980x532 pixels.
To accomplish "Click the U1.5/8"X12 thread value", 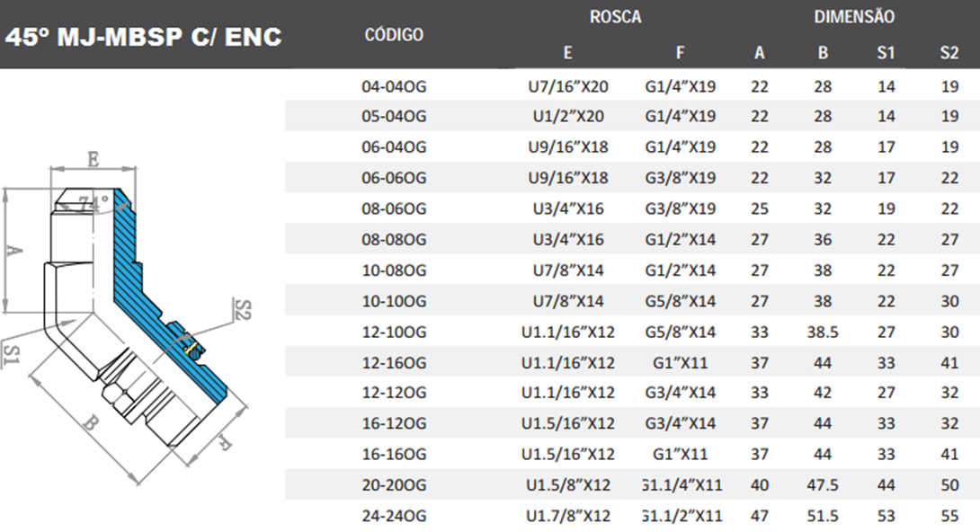I will point(568,485).
